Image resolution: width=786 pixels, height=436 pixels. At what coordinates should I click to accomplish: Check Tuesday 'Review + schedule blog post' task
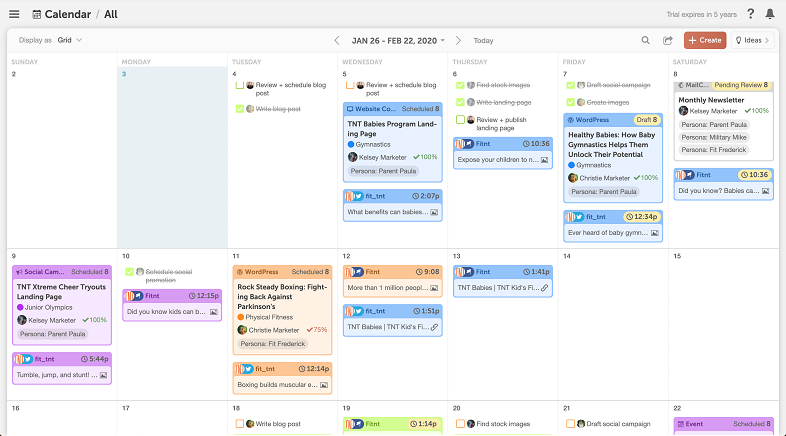[240, 85]
